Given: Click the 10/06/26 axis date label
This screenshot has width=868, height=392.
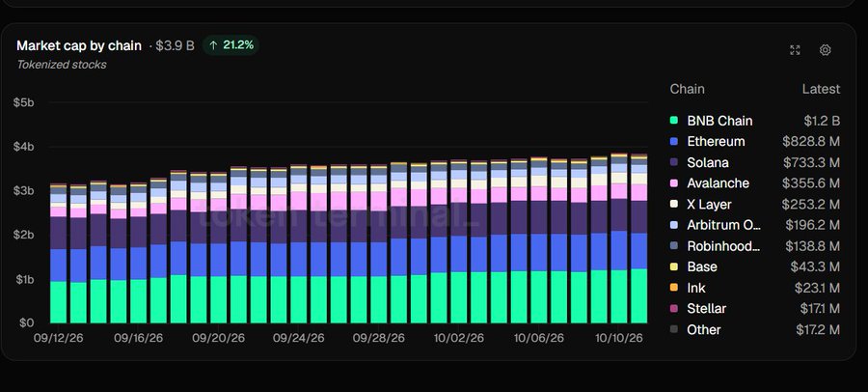Looking at the screenshot, I should pyautogui.click(x=539, y=338).
